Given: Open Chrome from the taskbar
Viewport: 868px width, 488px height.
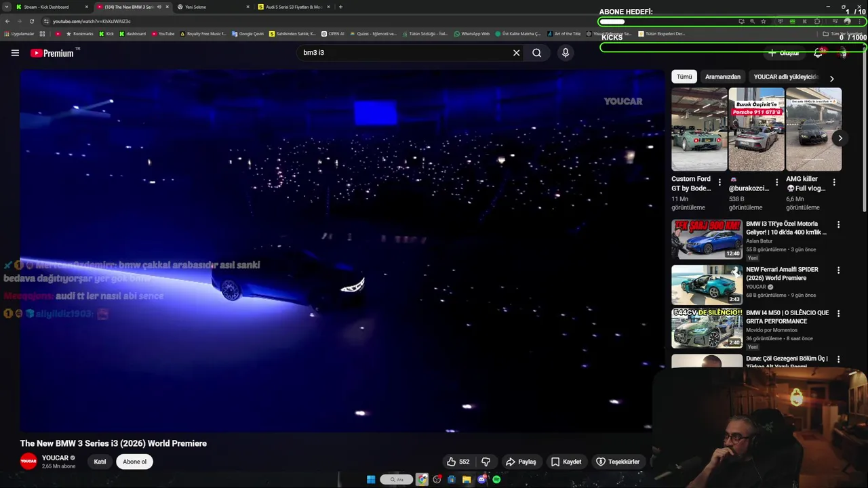Looking at the screenshot, I should coord(422,479).
